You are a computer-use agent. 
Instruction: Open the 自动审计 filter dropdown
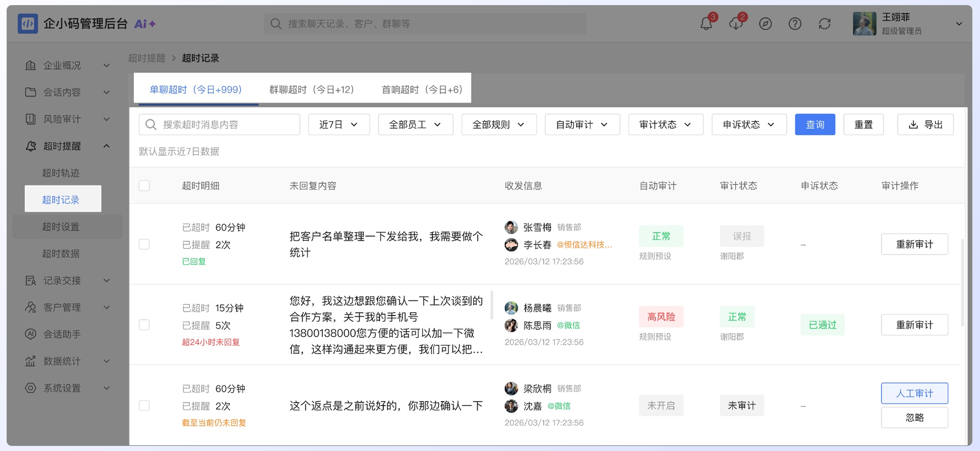point(582,124)
